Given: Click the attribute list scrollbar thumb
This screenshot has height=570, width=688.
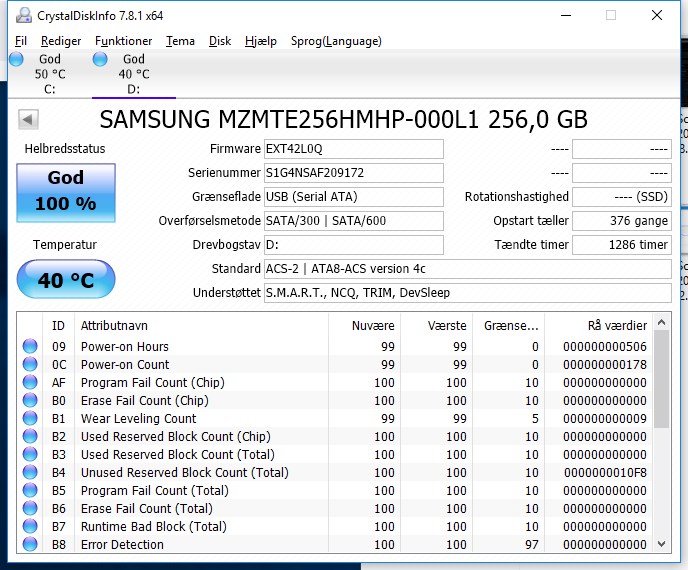Looking at the screenshot, I should 662,379.
